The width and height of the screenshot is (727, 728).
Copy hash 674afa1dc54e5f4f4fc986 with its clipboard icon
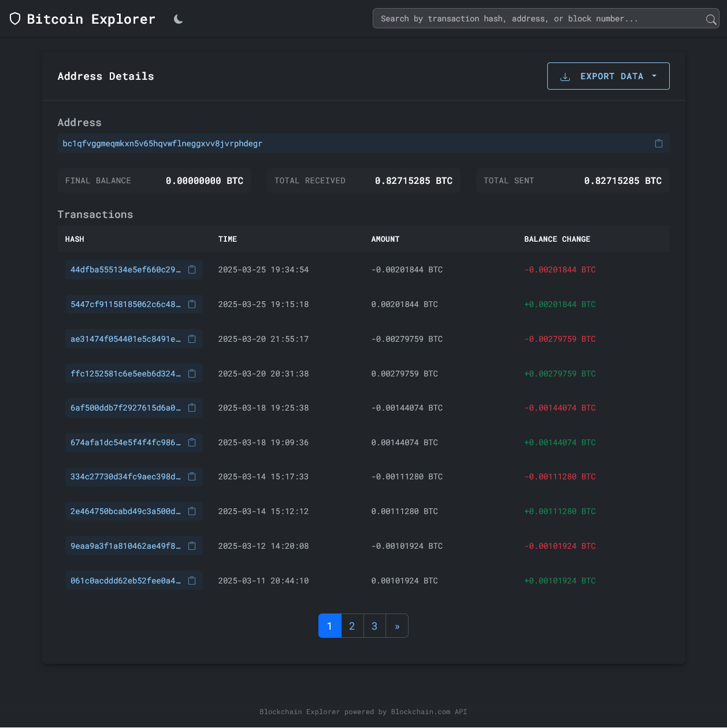pyautogui.click(x=192, y=442)
